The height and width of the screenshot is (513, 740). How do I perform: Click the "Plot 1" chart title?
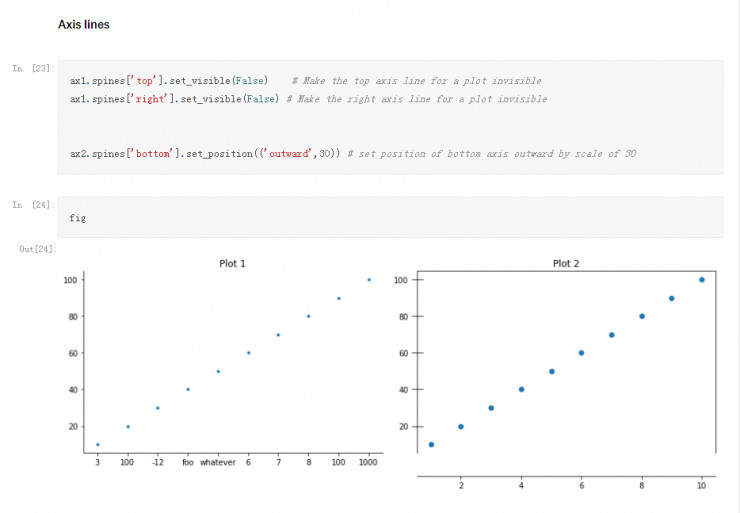tap(232, 263)
